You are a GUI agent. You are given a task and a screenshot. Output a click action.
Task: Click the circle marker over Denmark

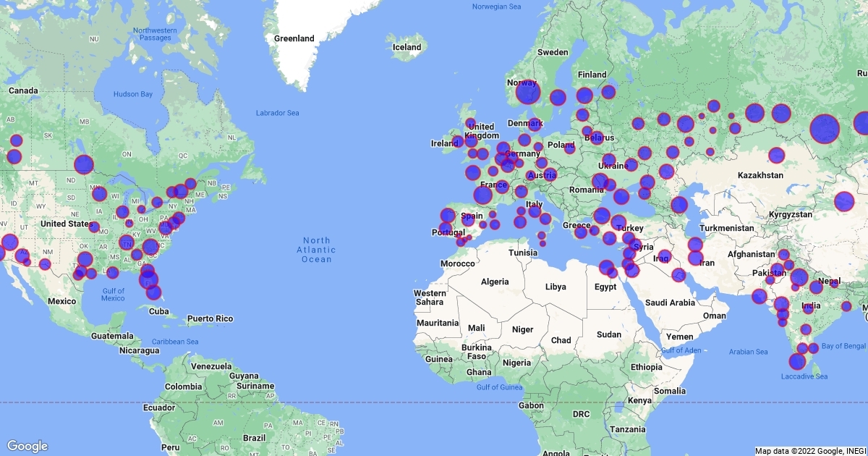(534, 124)
